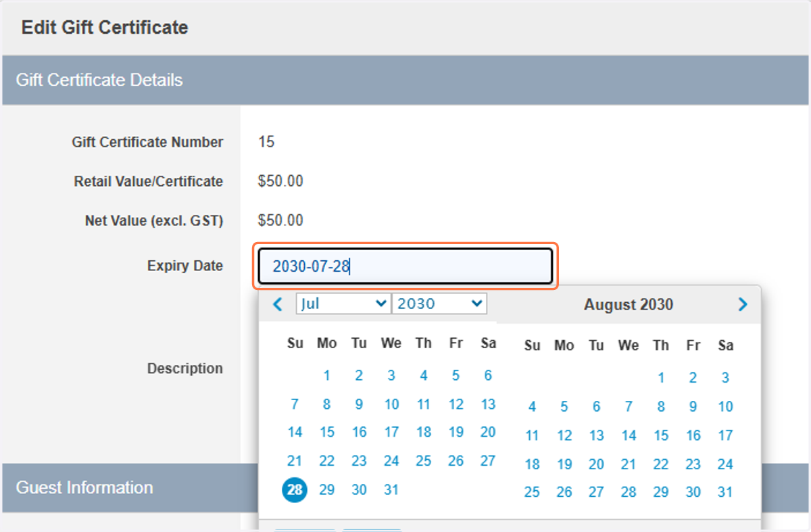Click the Gift Certificate Details section header
811x532 pixels.
click(x=405, y=80)
